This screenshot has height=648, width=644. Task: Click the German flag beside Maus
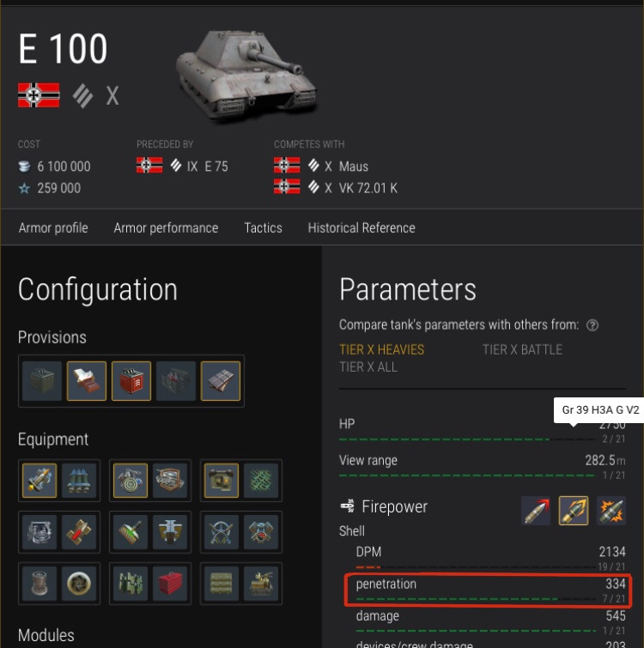click(287, 166)
